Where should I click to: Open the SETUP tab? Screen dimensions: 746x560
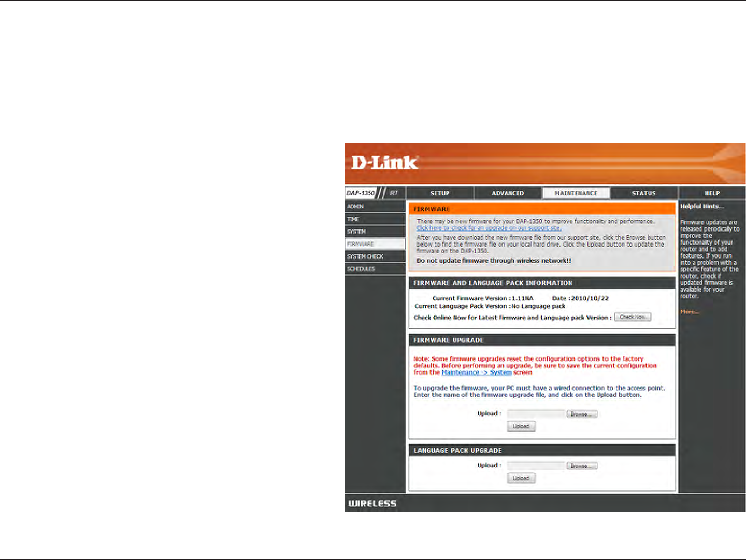(x=440, y=193)
